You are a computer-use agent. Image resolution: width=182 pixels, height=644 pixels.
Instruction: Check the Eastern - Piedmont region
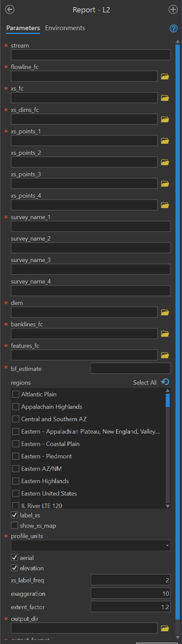click(15, 456)
